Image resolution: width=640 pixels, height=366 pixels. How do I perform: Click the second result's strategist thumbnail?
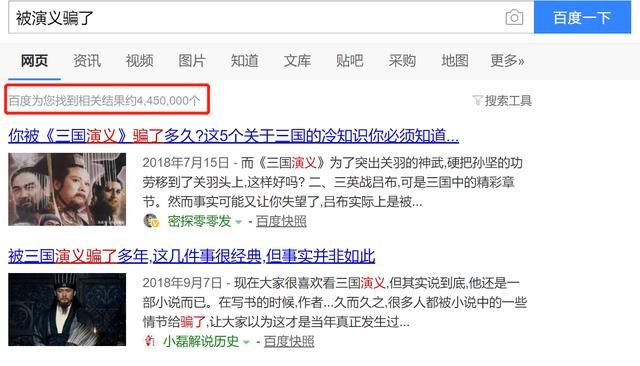67,309
